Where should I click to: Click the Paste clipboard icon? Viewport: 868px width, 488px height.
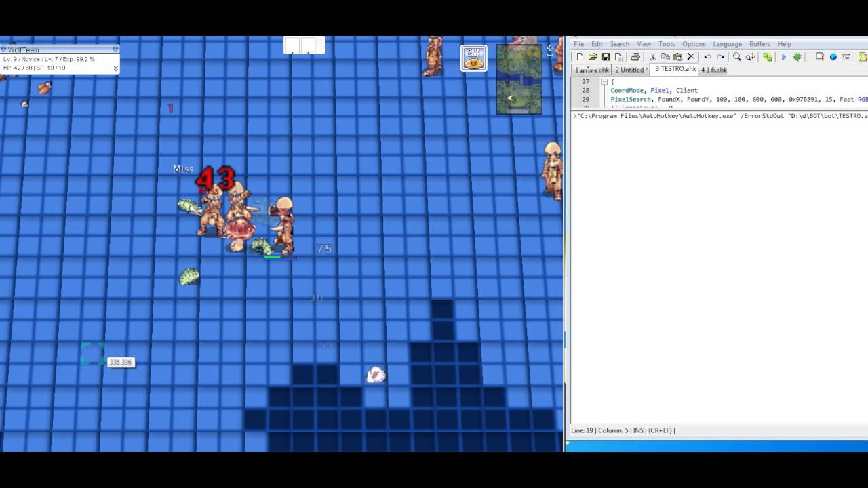pos(677,57)
